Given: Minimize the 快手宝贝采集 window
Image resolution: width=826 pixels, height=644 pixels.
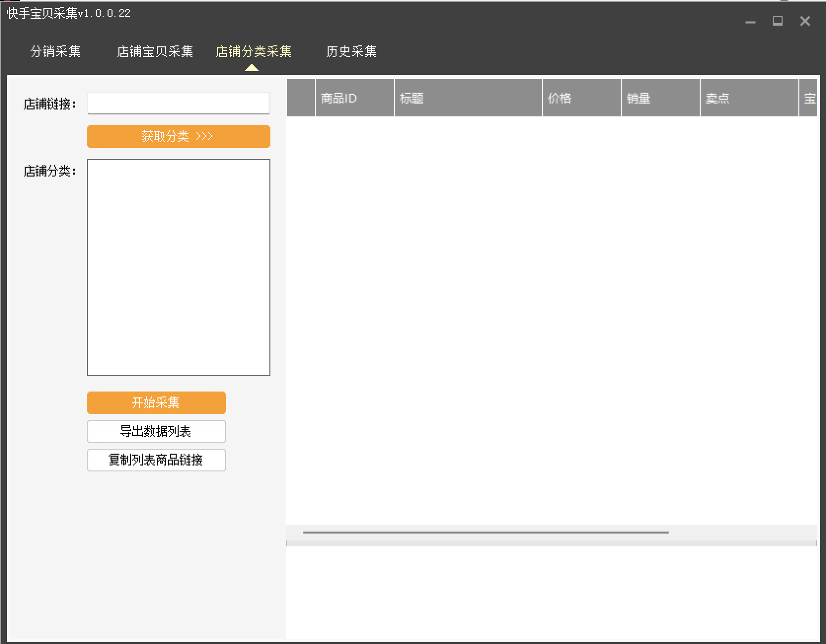Looking at the screenshot, I should (751, 22).
